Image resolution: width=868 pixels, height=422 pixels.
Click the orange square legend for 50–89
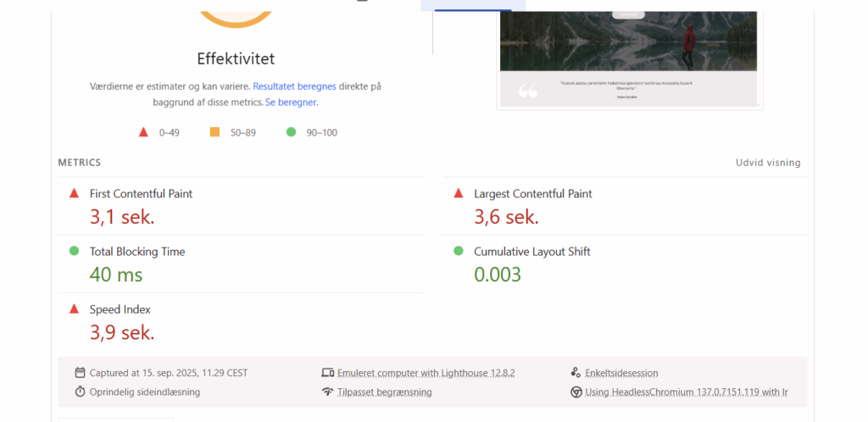coord(214,131)
